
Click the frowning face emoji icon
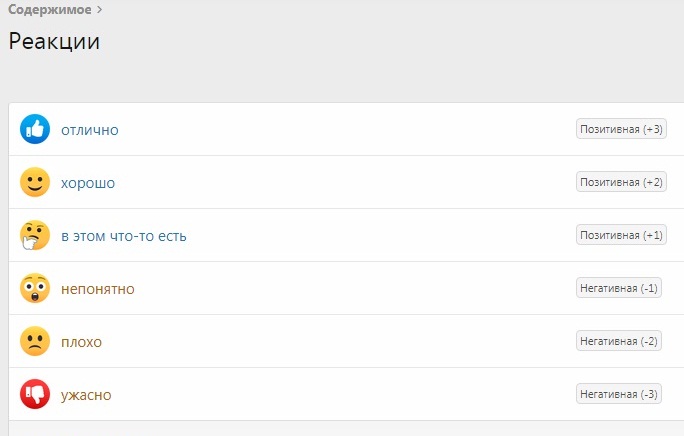click(35, 341)
